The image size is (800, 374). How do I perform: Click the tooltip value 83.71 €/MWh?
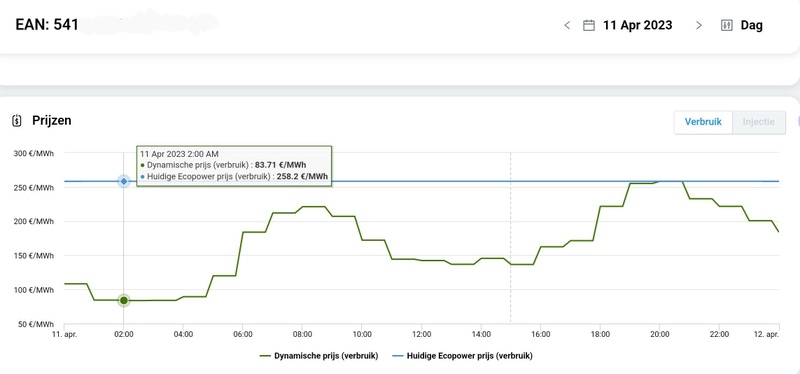click(281, 165)
